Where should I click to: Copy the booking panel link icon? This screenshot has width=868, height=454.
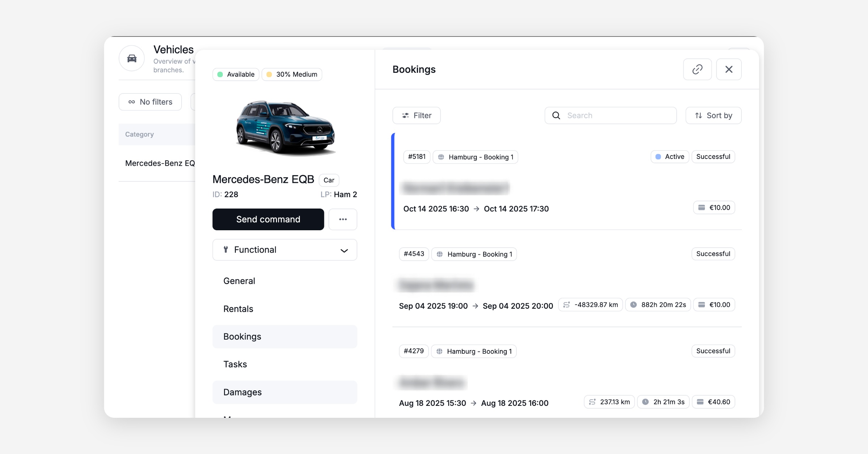pyautogui.click(x=697, y=69)
